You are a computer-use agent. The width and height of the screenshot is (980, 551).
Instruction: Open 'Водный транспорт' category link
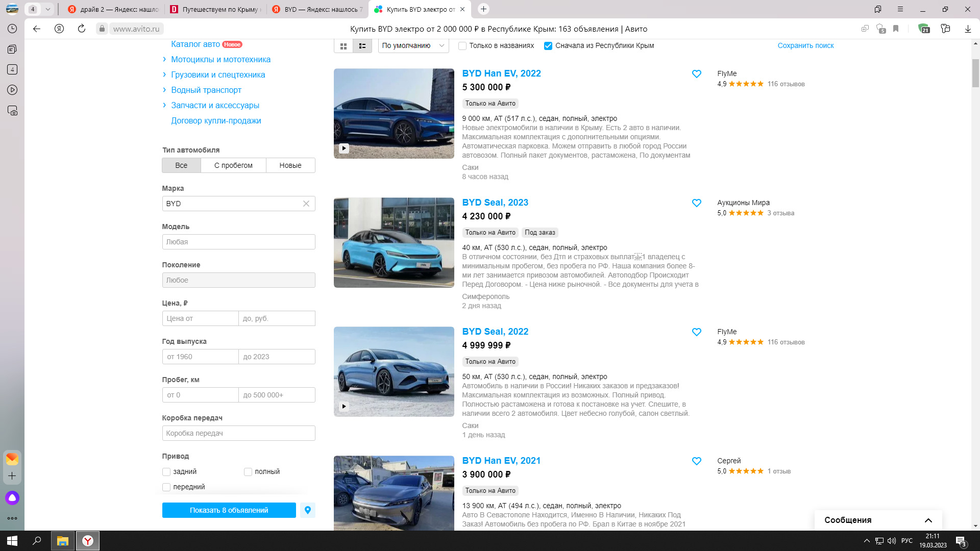(x=206, y=90)
